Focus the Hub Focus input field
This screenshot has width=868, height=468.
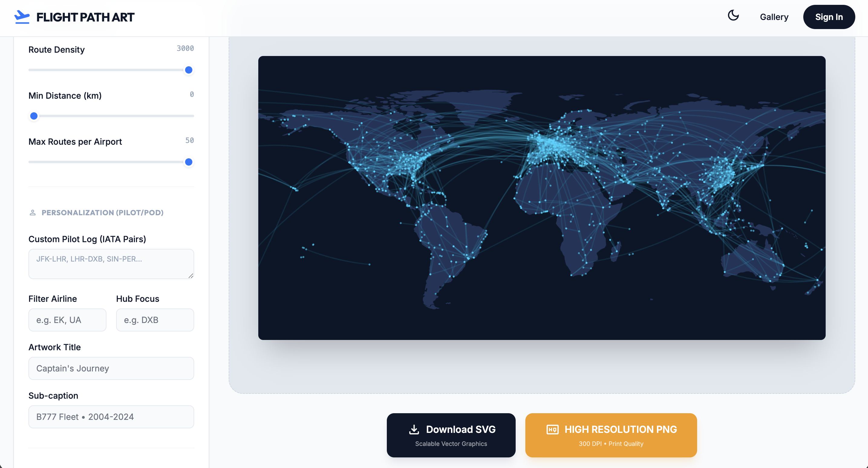155,320
